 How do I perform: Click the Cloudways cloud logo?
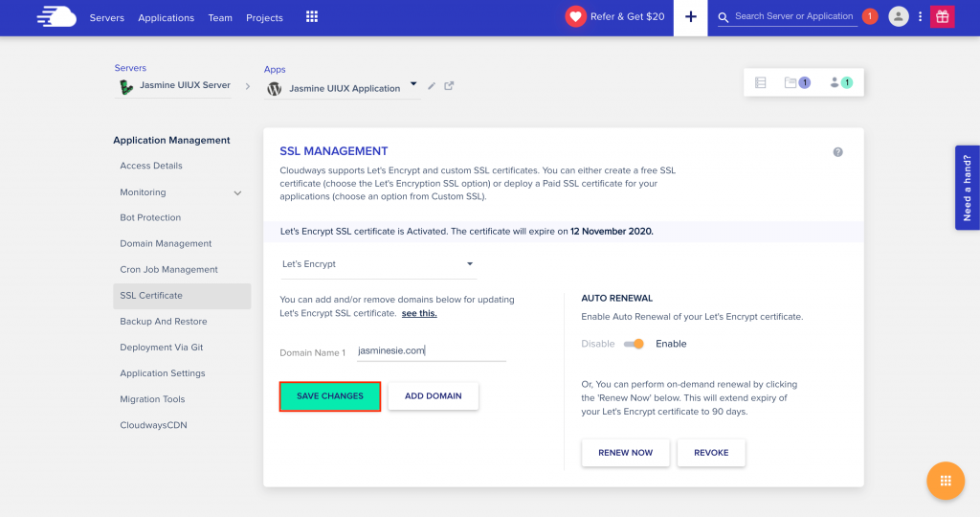point(56,17)
